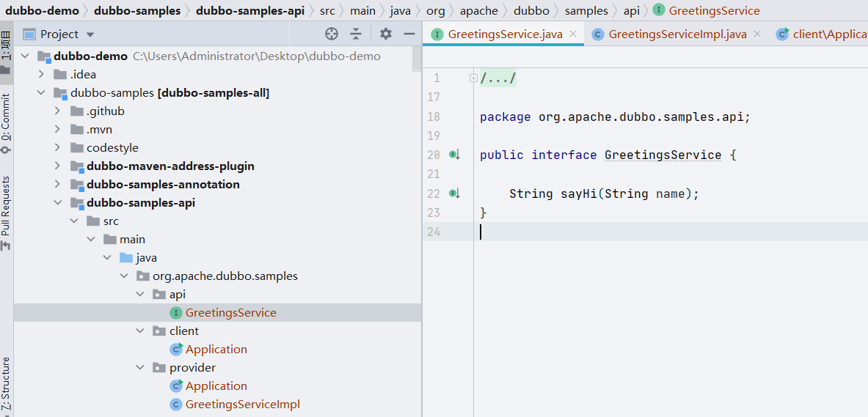Hide the Project panel with minus icon
The width and height of the screenshot is (868, 417).
pos(409,34)
